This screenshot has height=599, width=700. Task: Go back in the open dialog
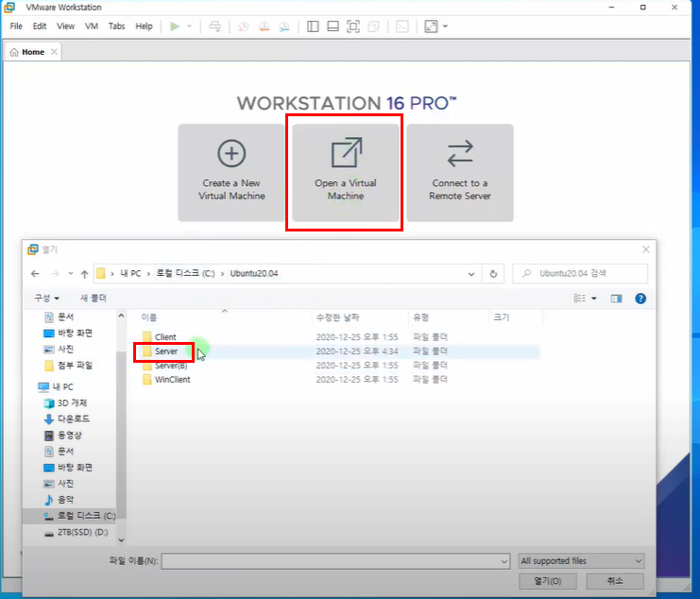click(x=35, y=274)
